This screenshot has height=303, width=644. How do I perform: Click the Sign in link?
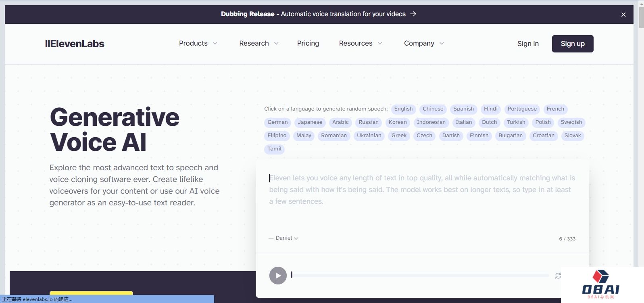point(528,44)
